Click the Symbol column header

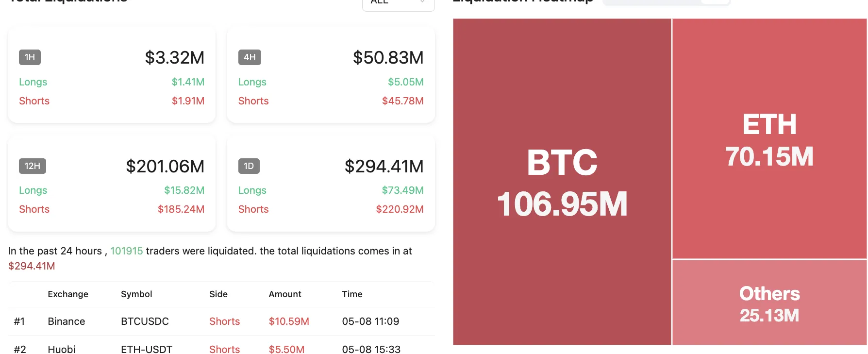tap(136, 294)
